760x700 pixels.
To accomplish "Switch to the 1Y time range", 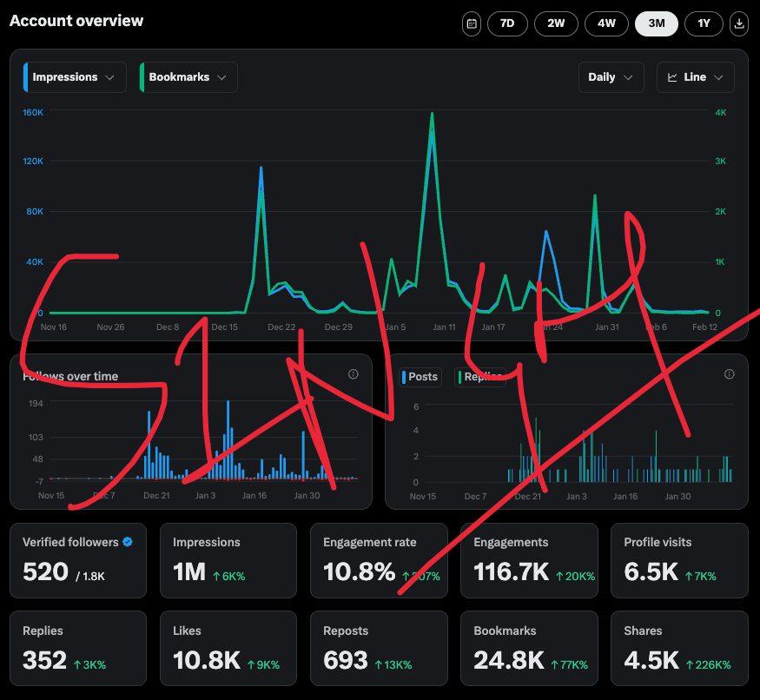I will 704,23.
